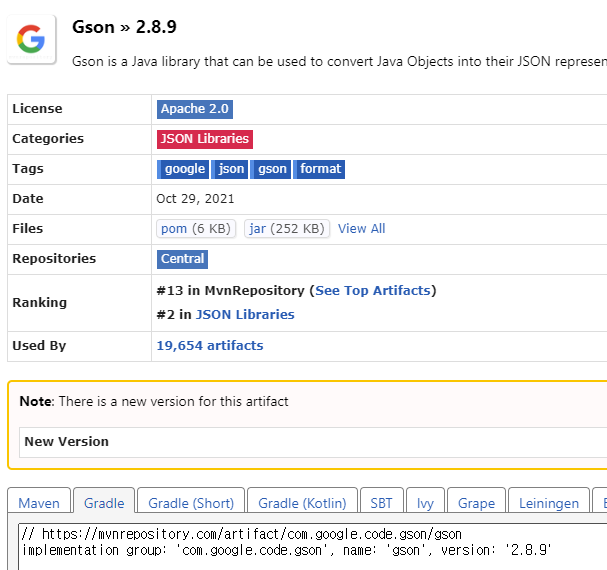
Task: Open the JSON Libraries category badge
Action: 205,139
